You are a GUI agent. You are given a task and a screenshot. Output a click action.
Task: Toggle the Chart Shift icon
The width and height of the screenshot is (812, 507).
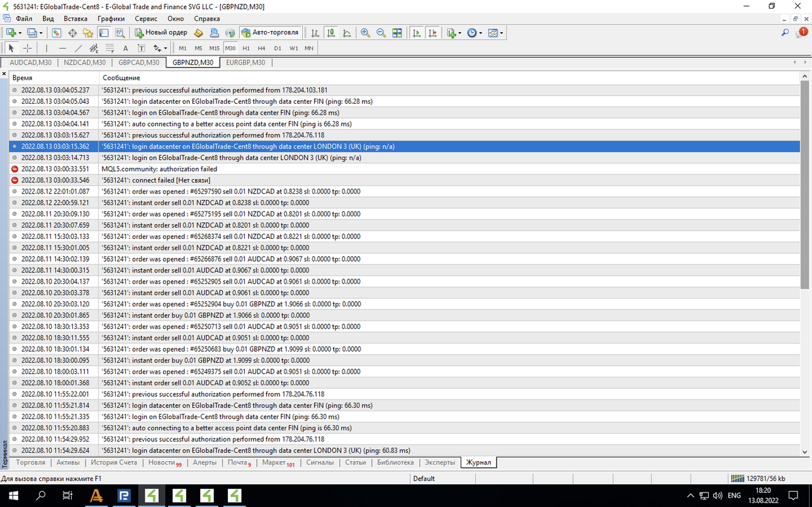click(x=432, y=33)
